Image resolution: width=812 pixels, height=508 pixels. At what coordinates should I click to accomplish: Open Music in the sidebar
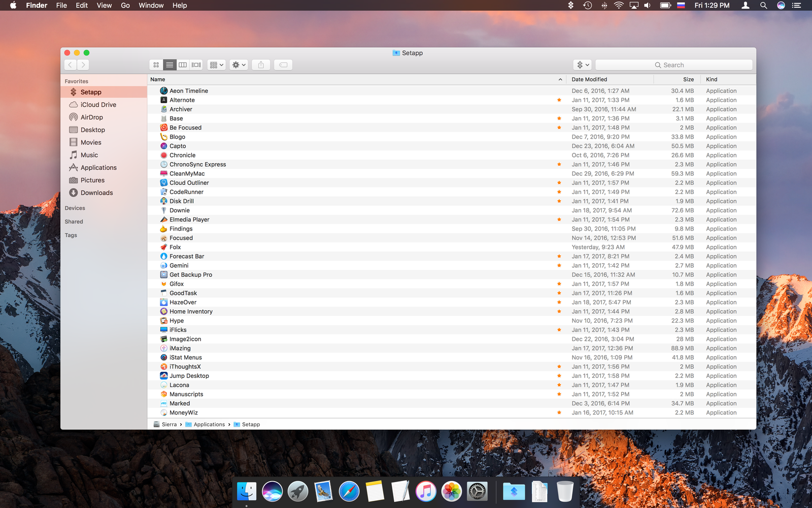(x=104, y=155)
